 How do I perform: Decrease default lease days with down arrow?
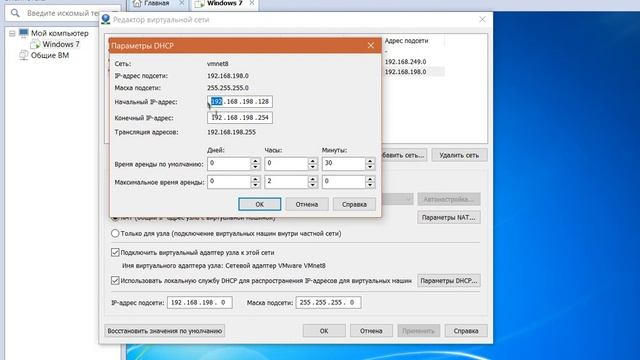(255, 167)
